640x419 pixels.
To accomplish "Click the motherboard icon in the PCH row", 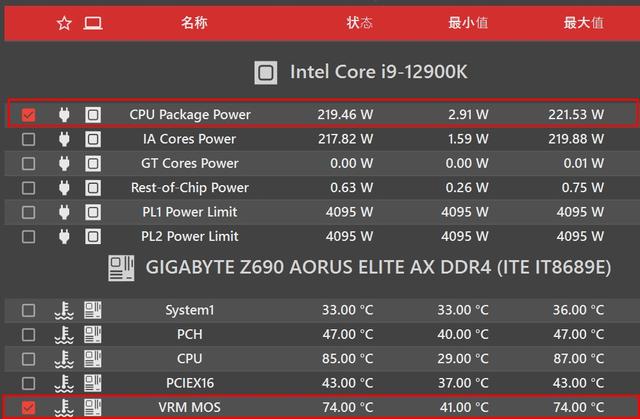I will pyautogui.click(x=93, y=335).
